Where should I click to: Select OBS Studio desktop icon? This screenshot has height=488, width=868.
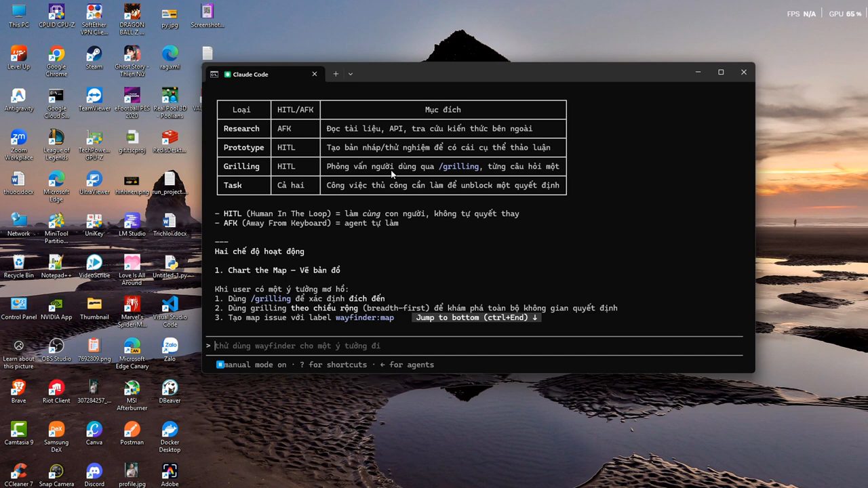click(56, 350)
